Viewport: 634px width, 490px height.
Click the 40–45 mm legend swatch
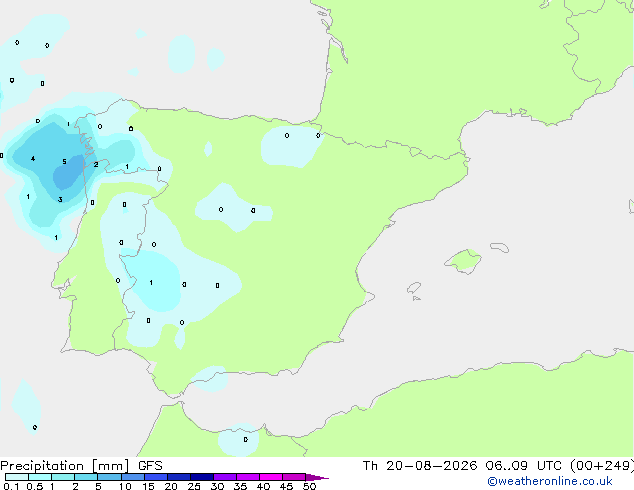[x=271, y=477]
